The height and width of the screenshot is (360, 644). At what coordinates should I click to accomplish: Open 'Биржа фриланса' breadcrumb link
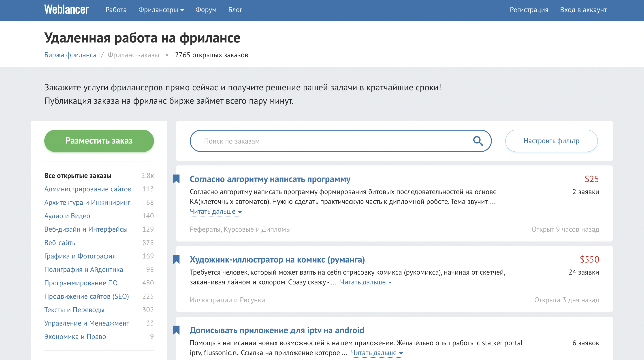(70, 55)
